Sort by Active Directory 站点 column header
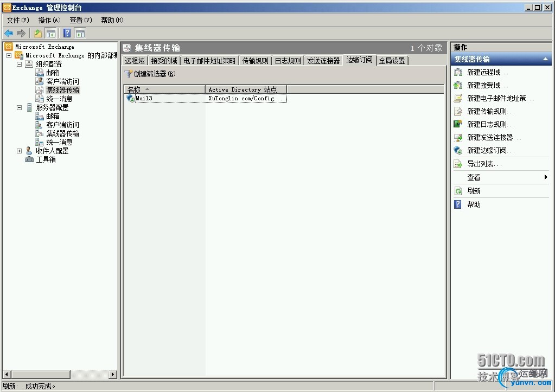This screenshot has height=392, width=555. point(246,89)
